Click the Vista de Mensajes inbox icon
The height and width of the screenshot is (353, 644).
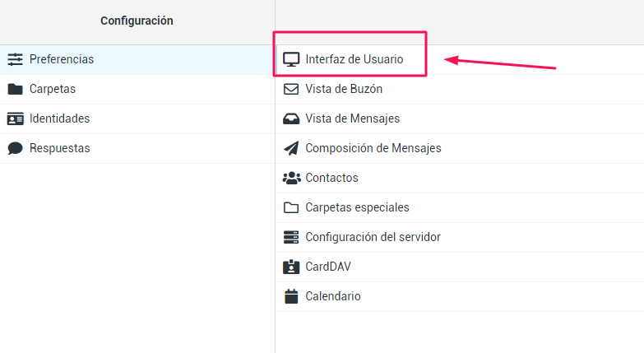pos(290,118)
